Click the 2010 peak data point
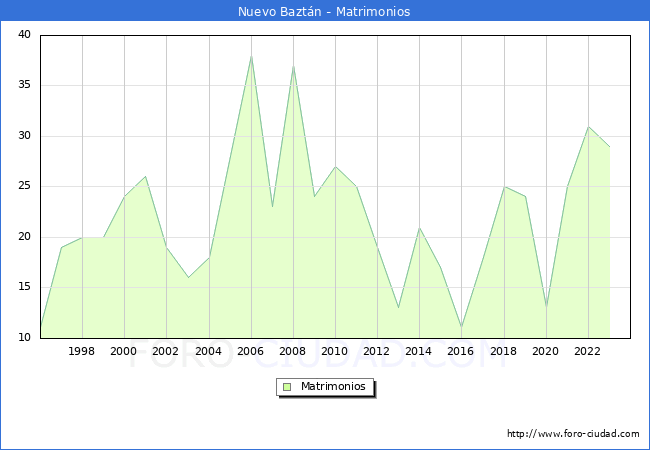The image size is (650, 450). click(x=335, y=167)
